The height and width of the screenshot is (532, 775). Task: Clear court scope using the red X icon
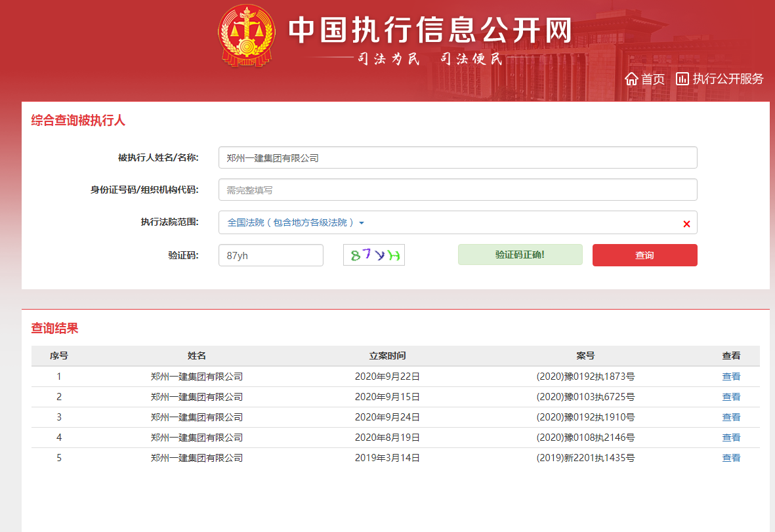[x=686, y=223]
